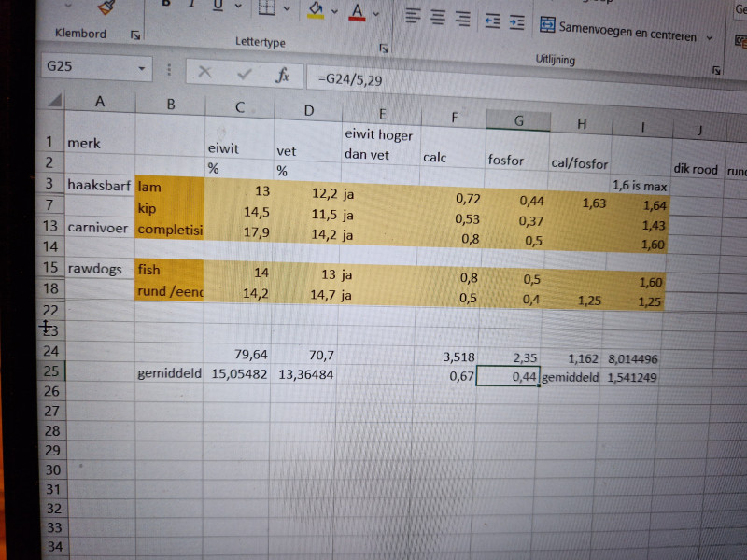This screenshot has width=747, height=560.
Task: Apply the fill color bucket
Action: 316,9
